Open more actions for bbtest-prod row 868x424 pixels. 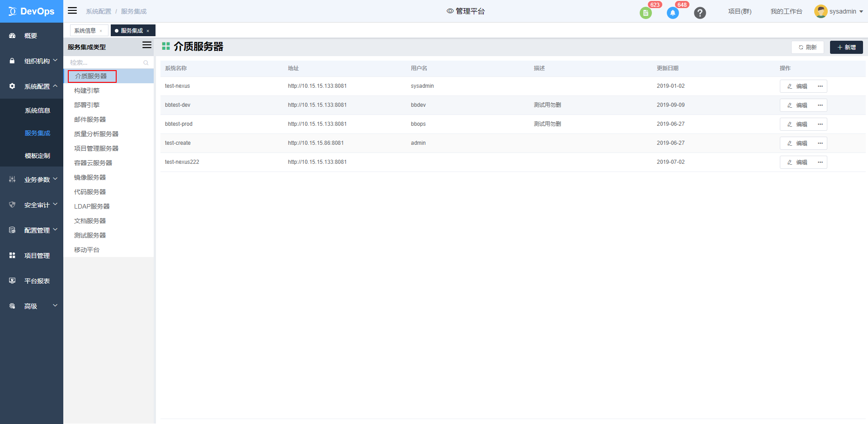click(820, 124)
